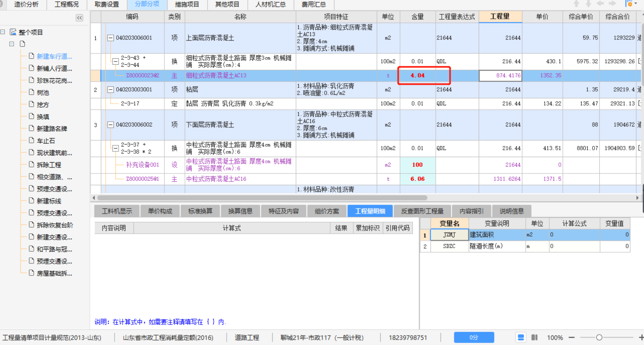
Task: Click status bar text 道路工程
Action: [x=247, y=337]
